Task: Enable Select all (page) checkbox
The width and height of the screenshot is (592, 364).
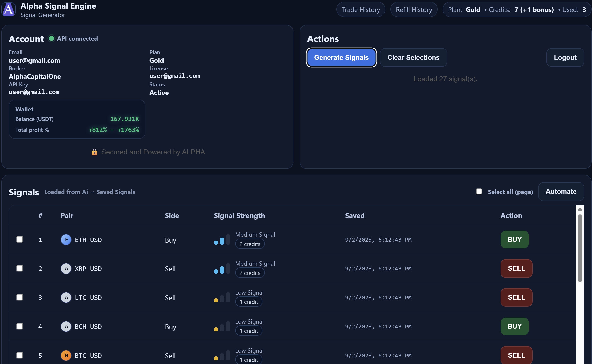Action: point(479,191)
